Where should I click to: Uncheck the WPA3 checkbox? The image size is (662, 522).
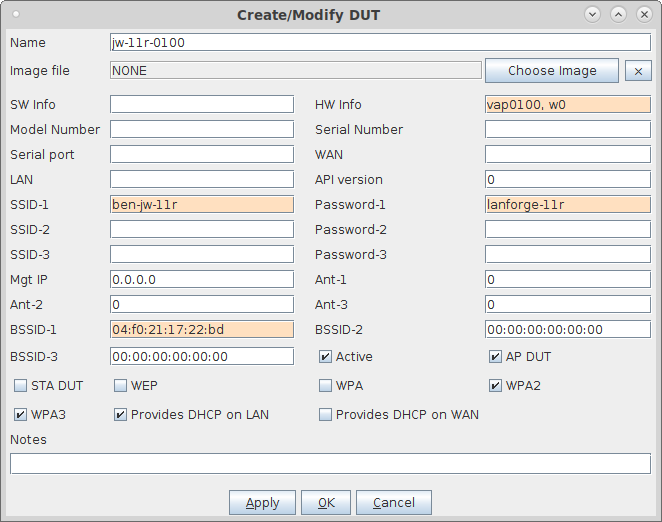[x=21, y=414]
